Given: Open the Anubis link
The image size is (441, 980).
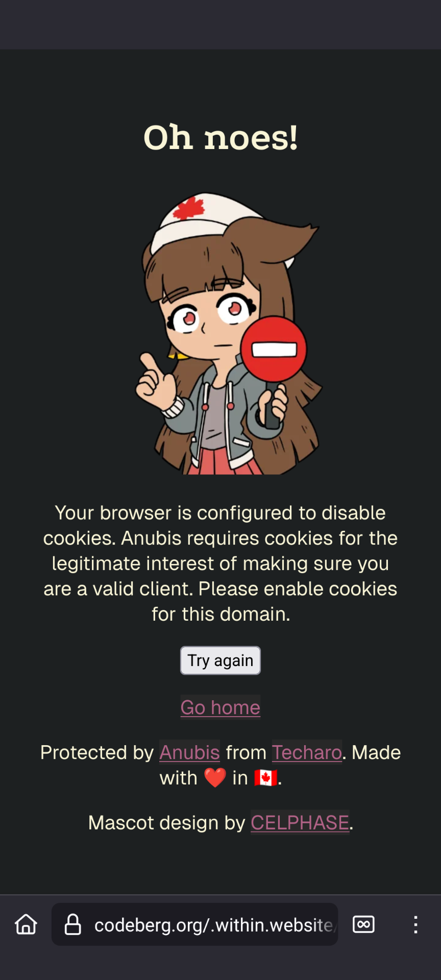Looking at the screenshot, I should coord(189,752).
